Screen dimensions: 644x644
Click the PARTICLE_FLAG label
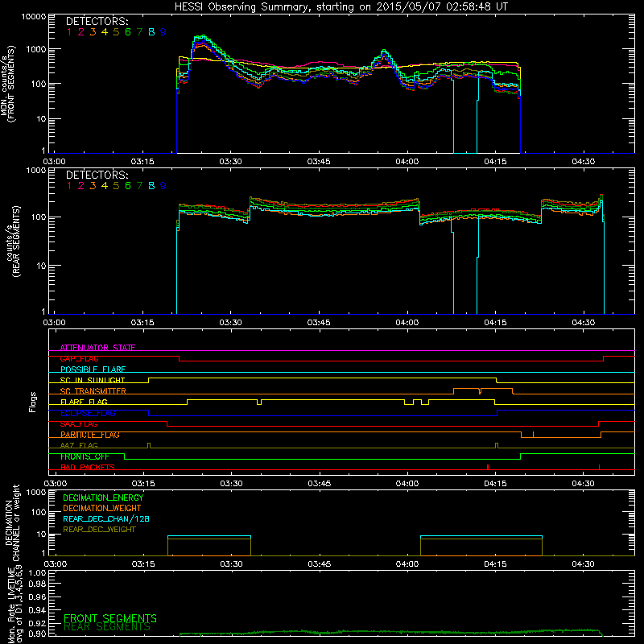click(x=90, y=435)
